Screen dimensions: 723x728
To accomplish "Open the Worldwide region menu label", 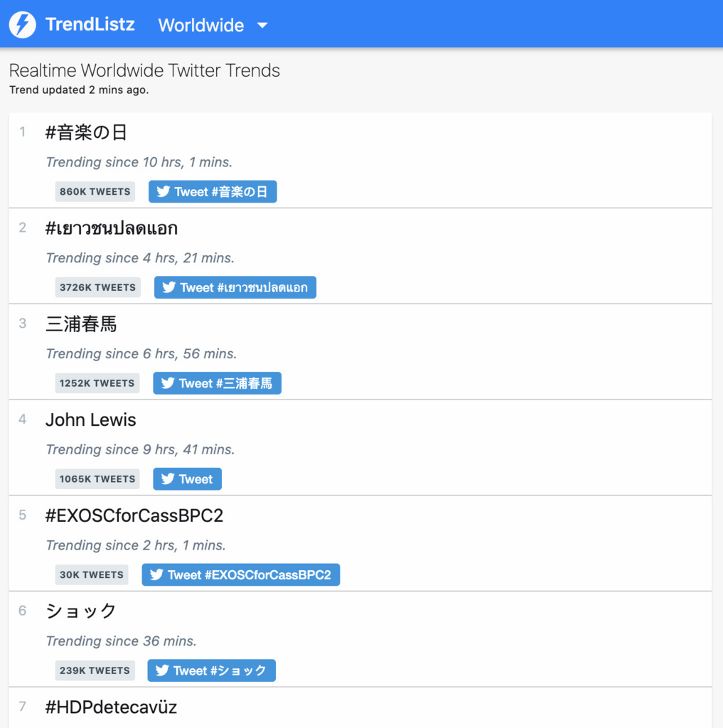I will click(x=201, y=25).
